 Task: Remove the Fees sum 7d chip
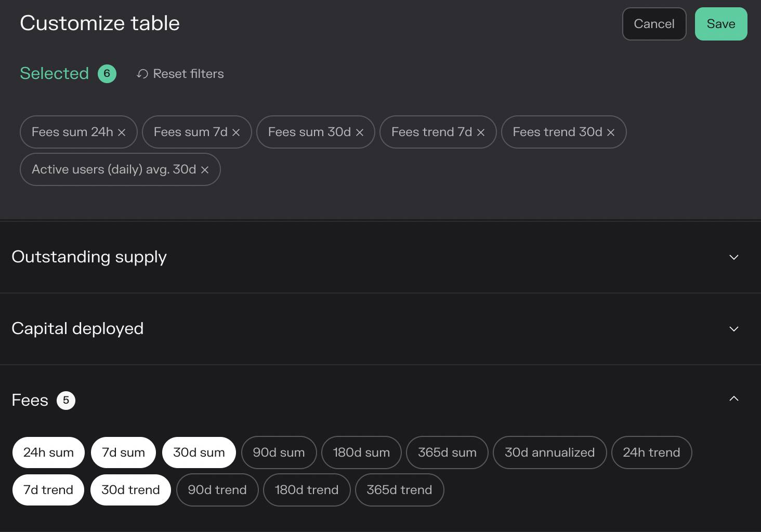click(236, 132)
